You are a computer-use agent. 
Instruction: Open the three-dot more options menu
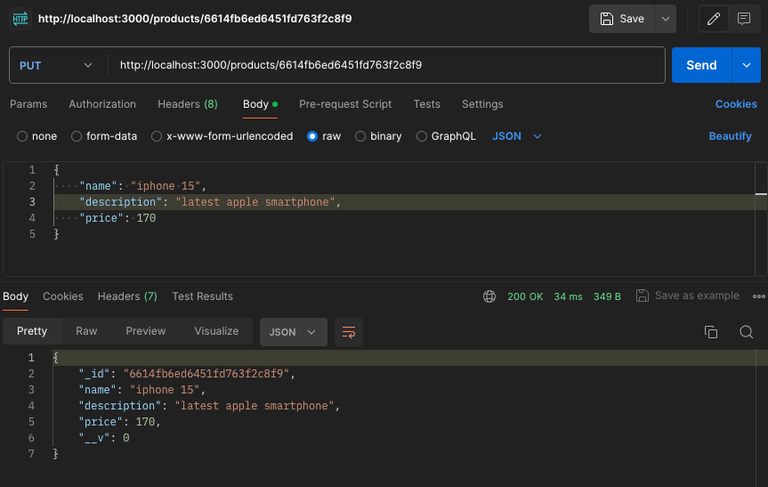point(759,296)
